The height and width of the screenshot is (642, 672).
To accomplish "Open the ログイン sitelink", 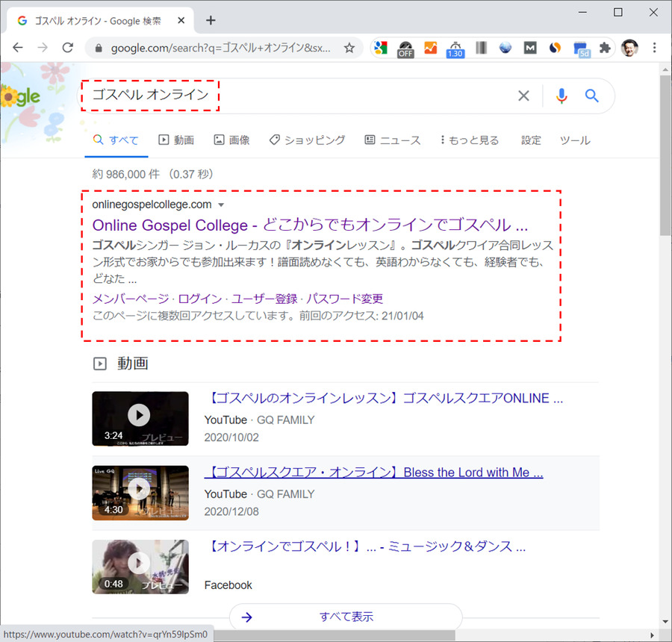I will point(199,299).
